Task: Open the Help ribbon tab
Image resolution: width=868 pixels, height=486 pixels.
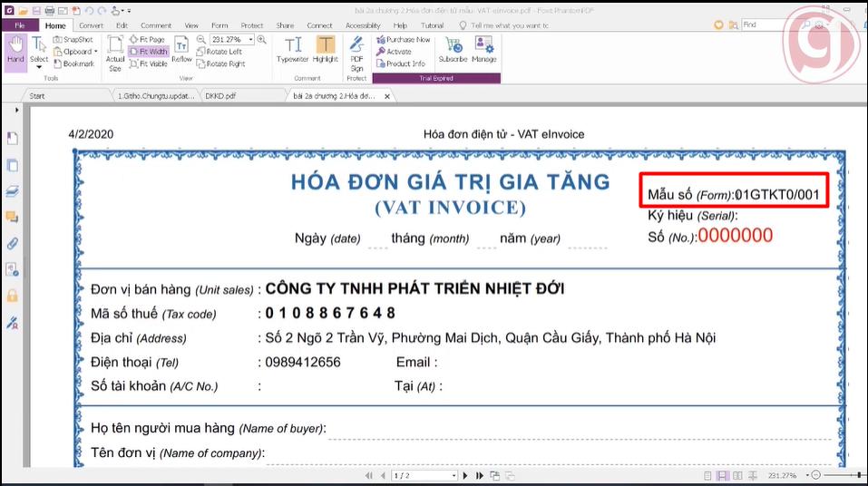Action: coord(400,25)
